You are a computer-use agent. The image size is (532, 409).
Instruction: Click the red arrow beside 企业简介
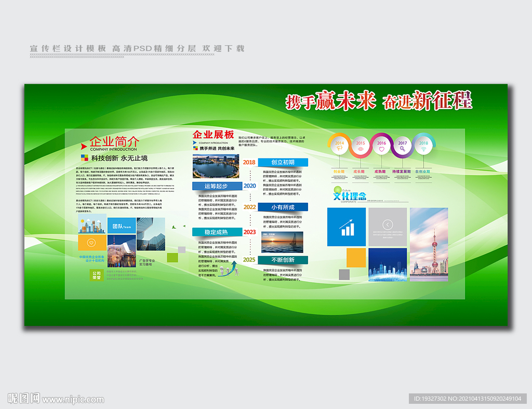coord(84,147)
